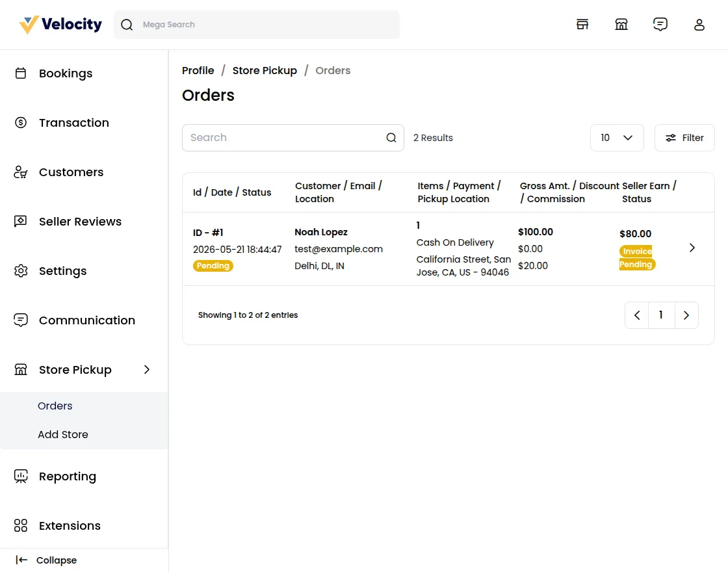
Task: Go to next page arrow
Action: pyautogui.click(x=686, y=315)
